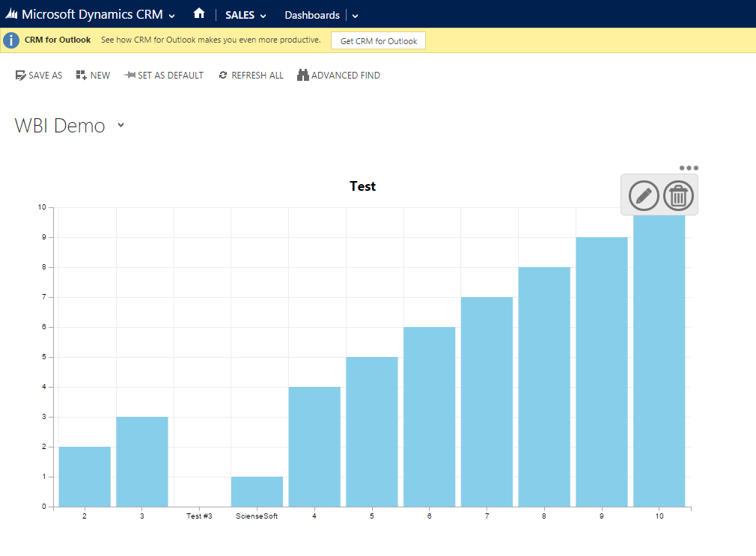Click the ScienseSoft bar in the chart
This screenshot has height=556, width=756.
pyautogui.click(x=257, y=492)
